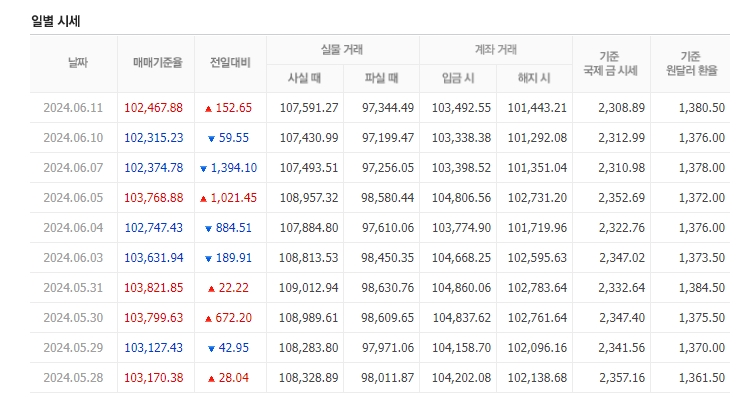Click the red up arrow beside 28.04
746x404 pixels.
(x=211, y=378)
